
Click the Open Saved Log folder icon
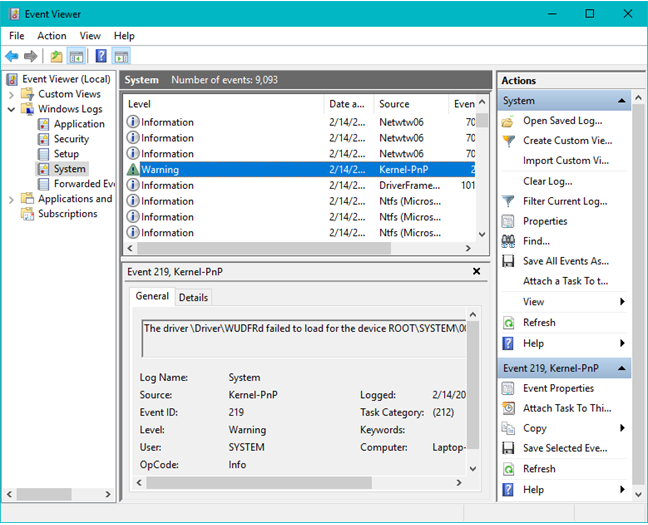509,121
